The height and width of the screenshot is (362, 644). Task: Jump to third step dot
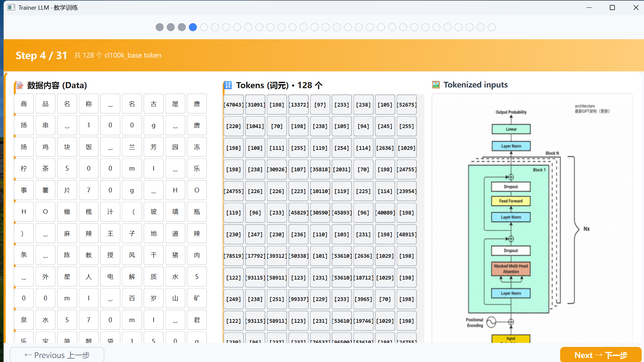pyautogui.click(x=182, y=27)
